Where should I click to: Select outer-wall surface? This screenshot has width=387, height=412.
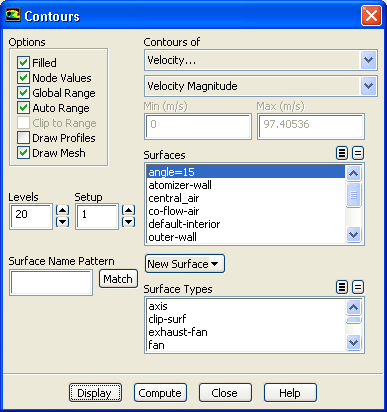pos(246,237)
